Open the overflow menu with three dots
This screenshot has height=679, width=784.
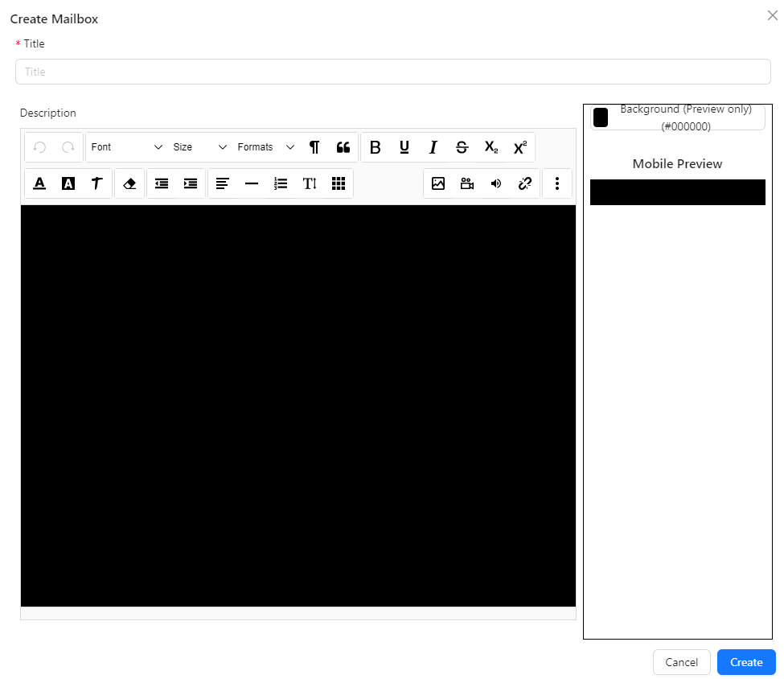pyautogui.click(x=557, y=183)
